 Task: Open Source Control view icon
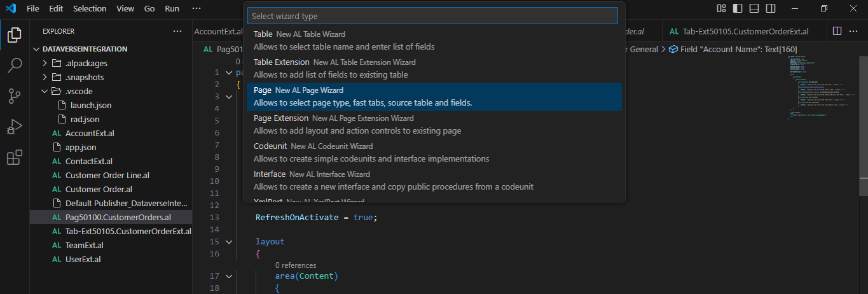coord(14,96)
